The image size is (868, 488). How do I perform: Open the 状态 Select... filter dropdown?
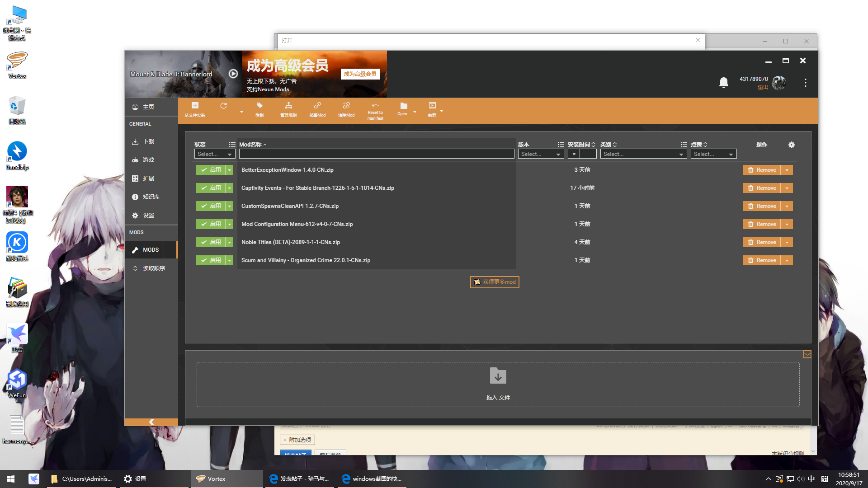(215, 154)
